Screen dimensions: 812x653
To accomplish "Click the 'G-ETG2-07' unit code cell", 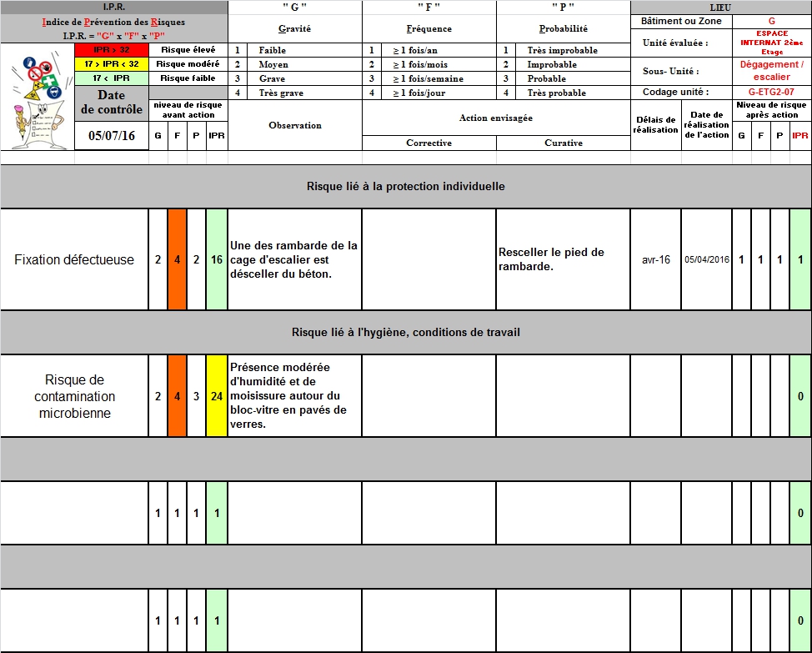I will click(771, 93).
